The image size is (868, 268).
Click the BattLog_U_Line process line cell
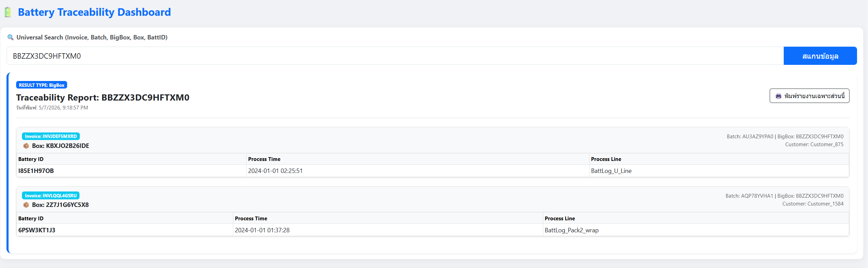pos(719,171)
